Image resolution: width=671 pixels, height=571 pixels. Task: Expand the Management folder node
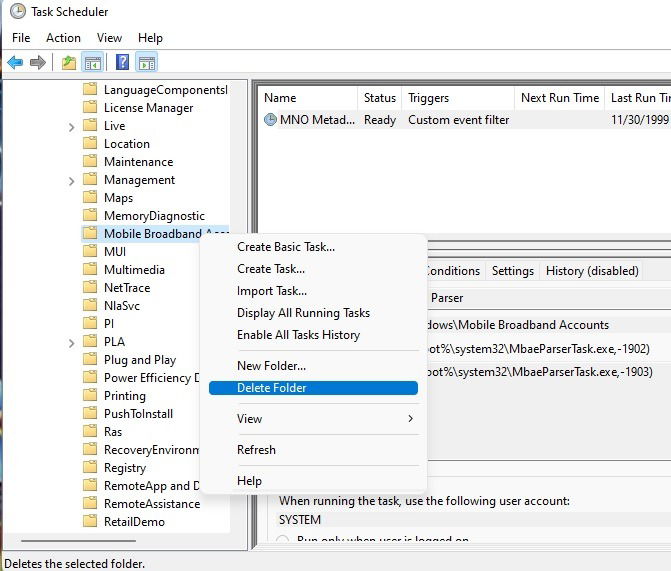[x=71, y=181]
